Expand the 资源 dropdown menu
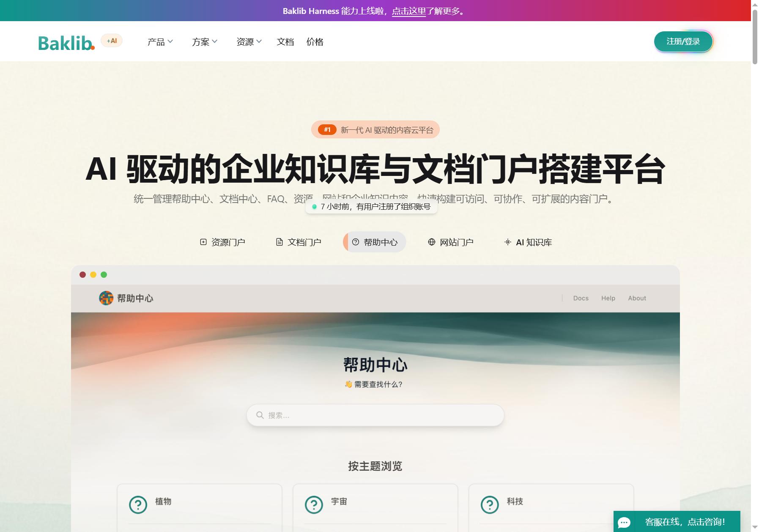Image resolution: width=759 pixels, height=532 pixels. click(249, 42)
